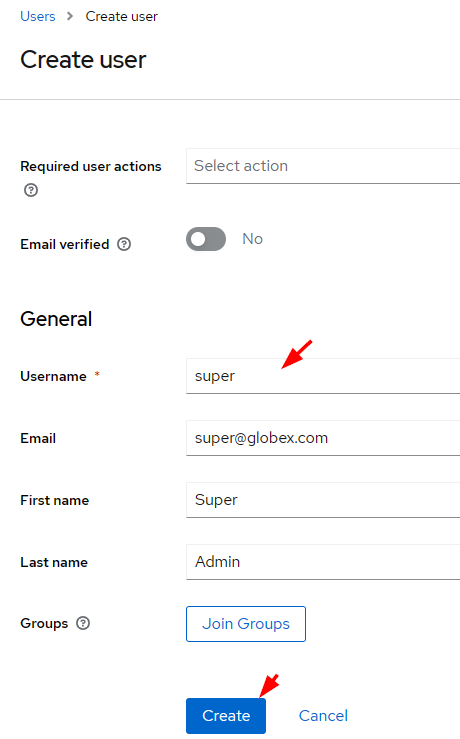
Task: Click the 'No' label beside the switch
Action: coord(253,239)
